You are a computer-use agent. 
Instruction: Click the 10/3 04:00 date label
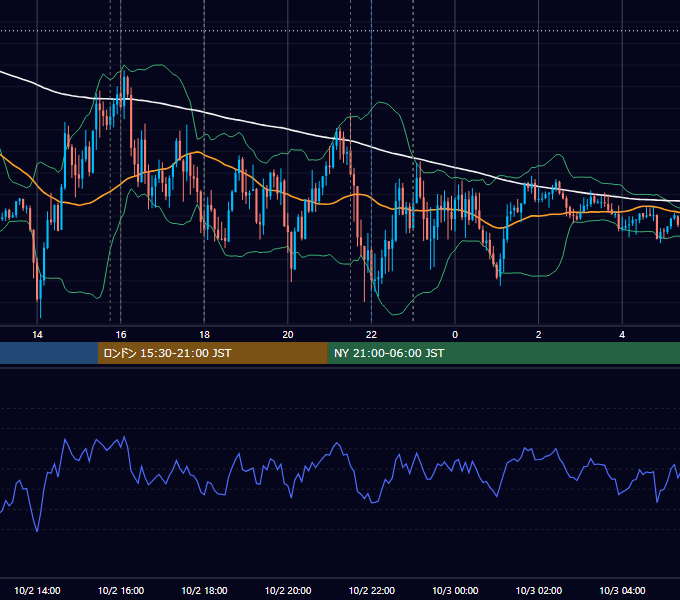click(x=622, y=590)
